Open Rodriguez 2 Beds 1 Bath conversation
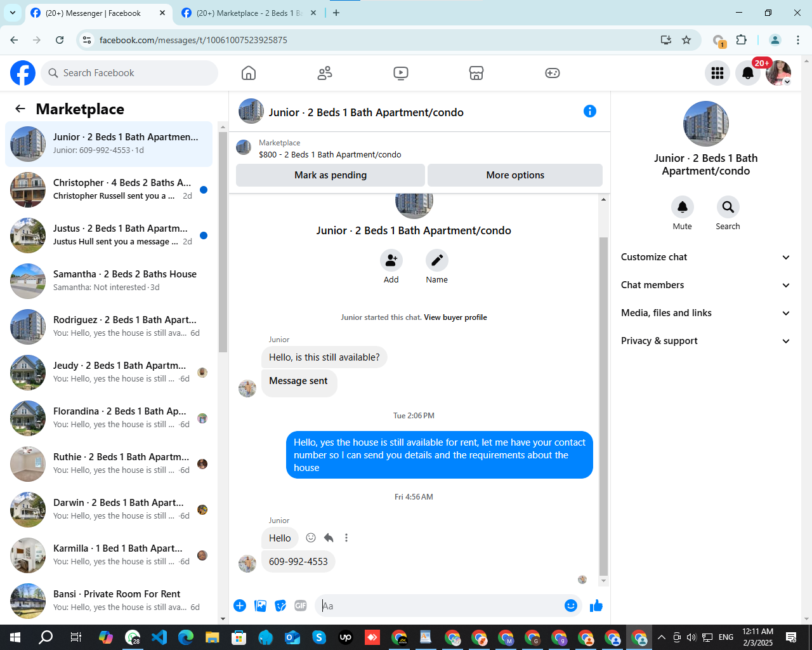812x650 pixels. pyautogui.click(x=109, y=326)
